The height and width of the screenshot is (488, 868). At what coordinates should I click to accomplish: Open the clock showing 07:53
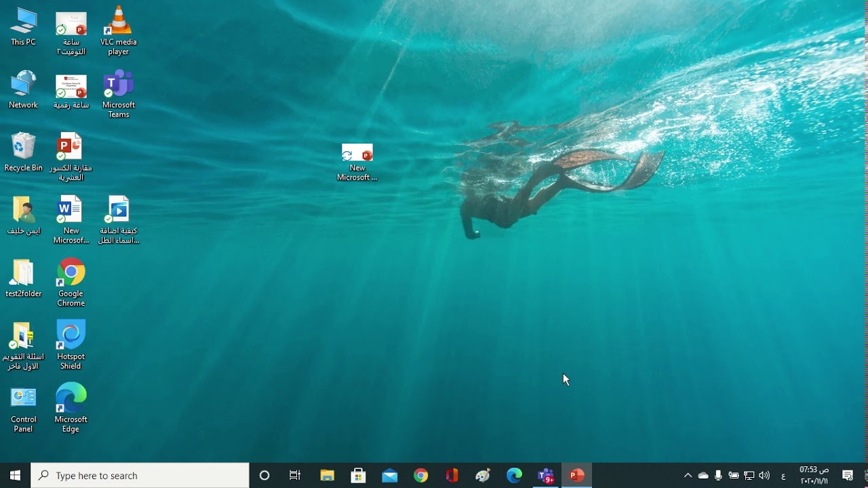click(814, 475)
